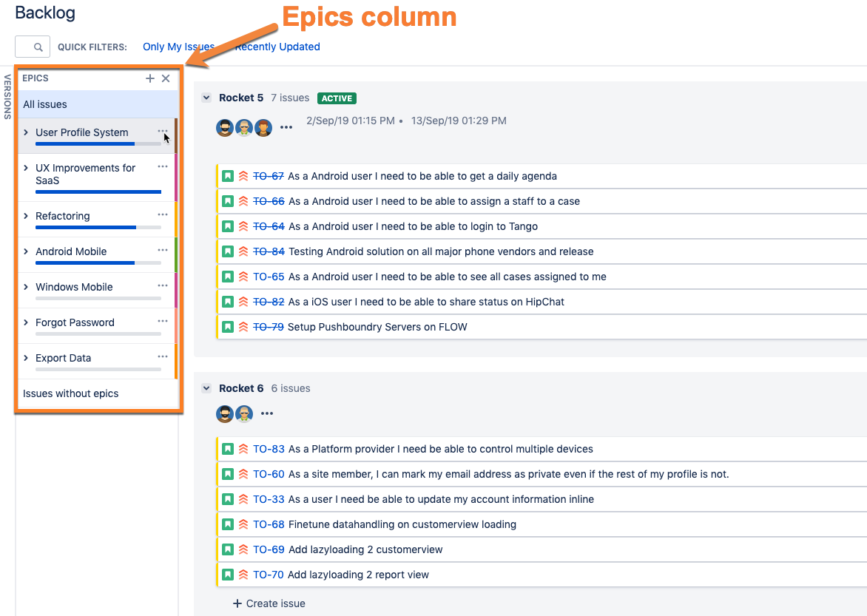
Task: Click priority icon on TO-65 issue
Action: coord(243,277)
